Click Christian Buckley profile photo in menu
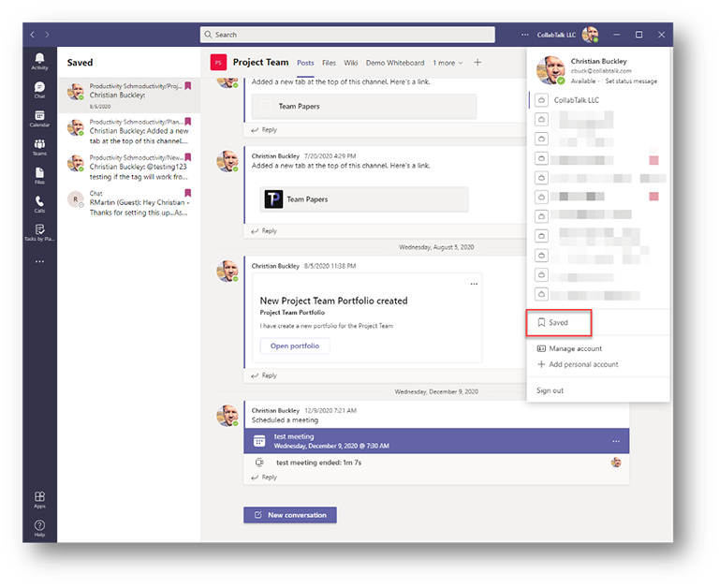The image size is (719, 588). point(550,70)
